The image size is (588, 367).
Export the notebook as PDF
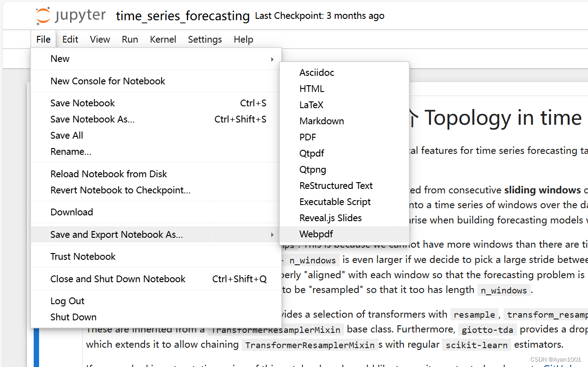pyautogui.click(x=308, y=137)
